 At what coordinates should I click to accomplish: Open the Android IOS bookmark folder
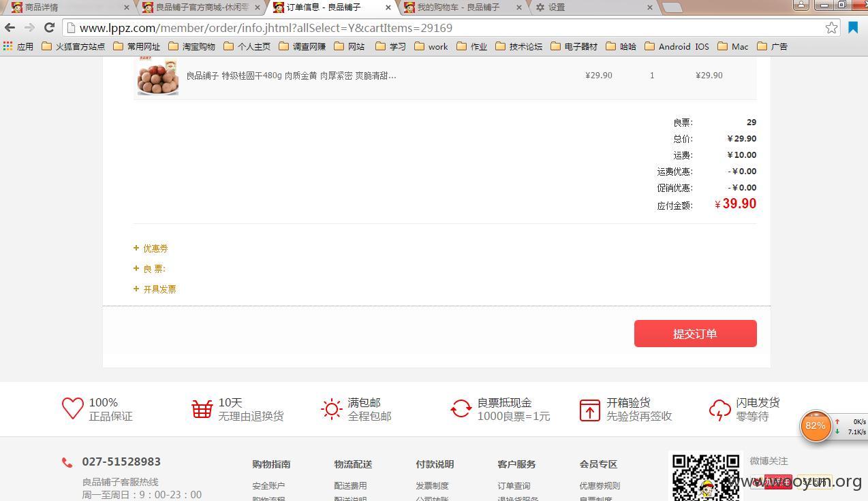677,46
